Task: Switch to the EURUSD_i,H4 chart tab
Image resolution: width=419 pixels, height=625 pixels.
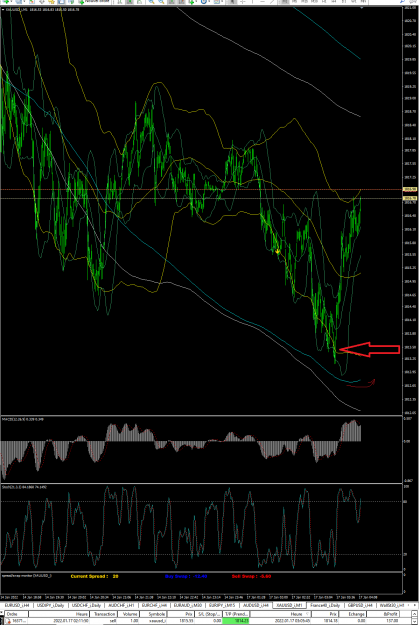Action: click(17, 605)
